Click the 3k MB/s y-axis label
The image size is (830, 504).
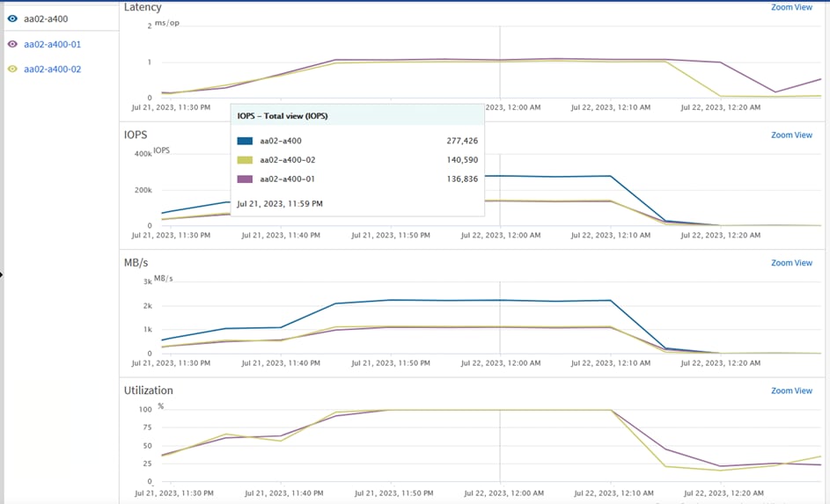click(x=148, y=281)
